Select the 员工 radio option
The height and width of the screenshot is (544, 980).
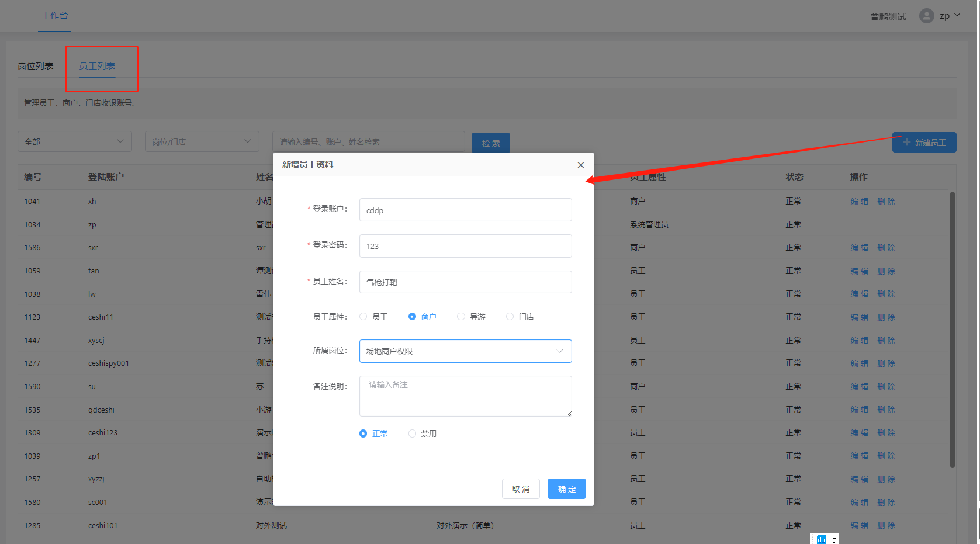[363, 317]
